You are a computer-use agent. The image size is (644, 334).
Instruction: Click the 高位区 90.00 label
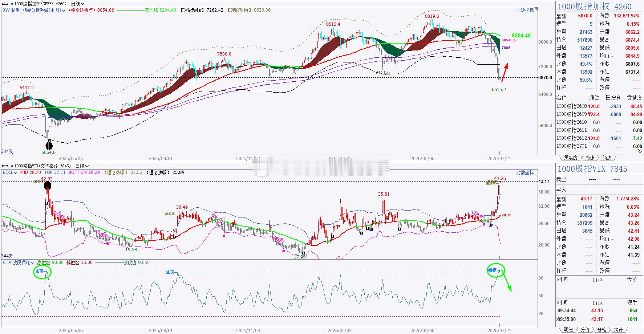tap(50, 263)
